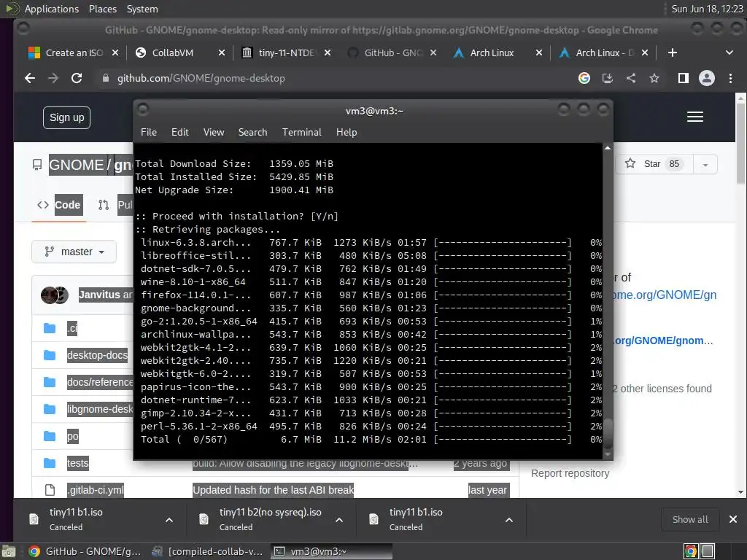Open GitHub hamburger menu
Screen dimensions: 747x560
coord(695,117)
